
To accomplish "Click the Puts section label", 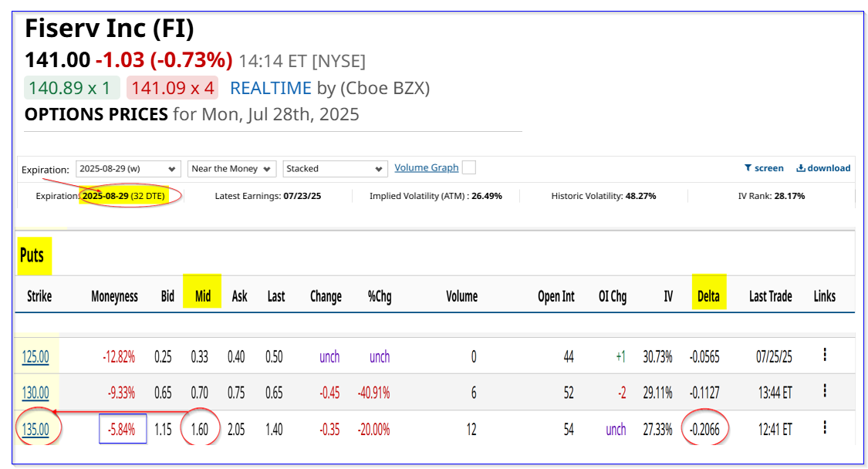I will [32, 255].
